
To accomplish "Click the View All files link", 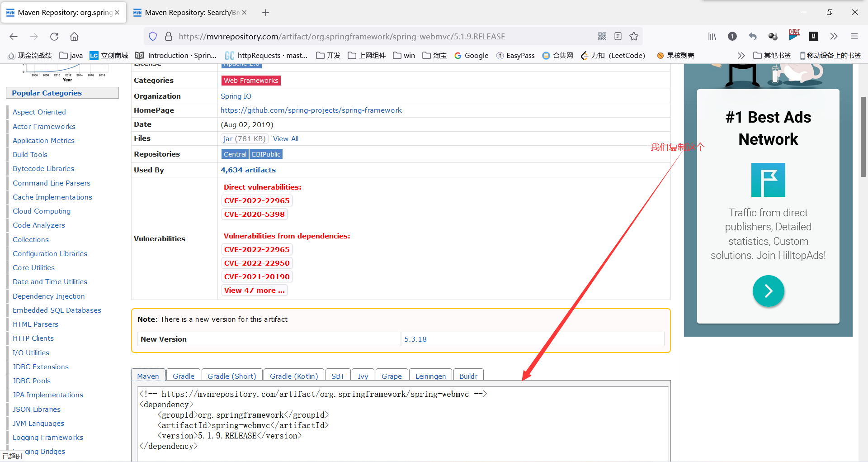I will [286, 139].
